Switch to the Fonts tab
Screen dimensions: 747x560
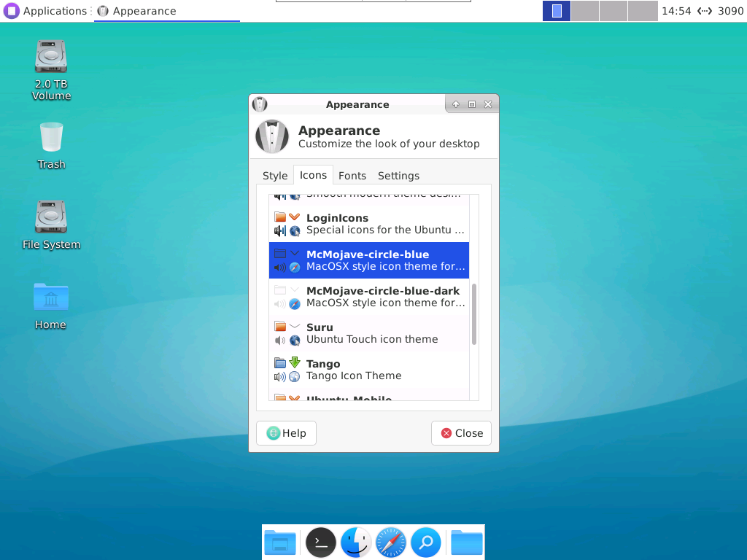tap(352, 176)
